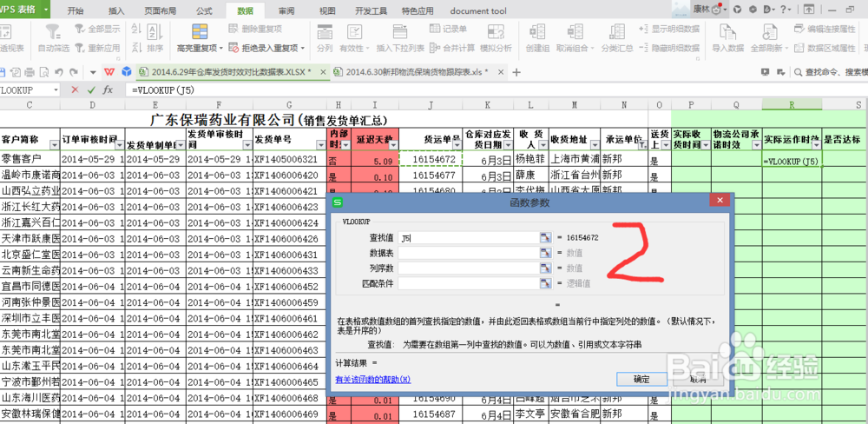Click Show Detail (显示明细数据)
This screenshot has width=868, height=424.
click(x=669, y=29)
